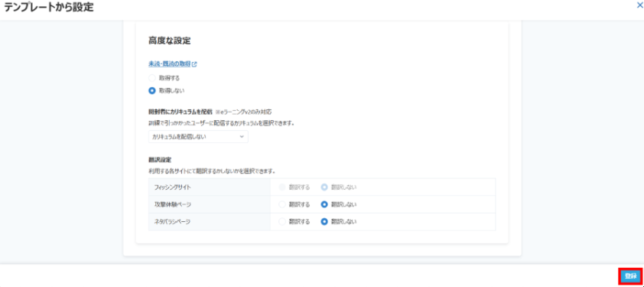Viewport: 644px width, 287px height.
Task: Click the 登録 register button
Action: click(630, 276)
